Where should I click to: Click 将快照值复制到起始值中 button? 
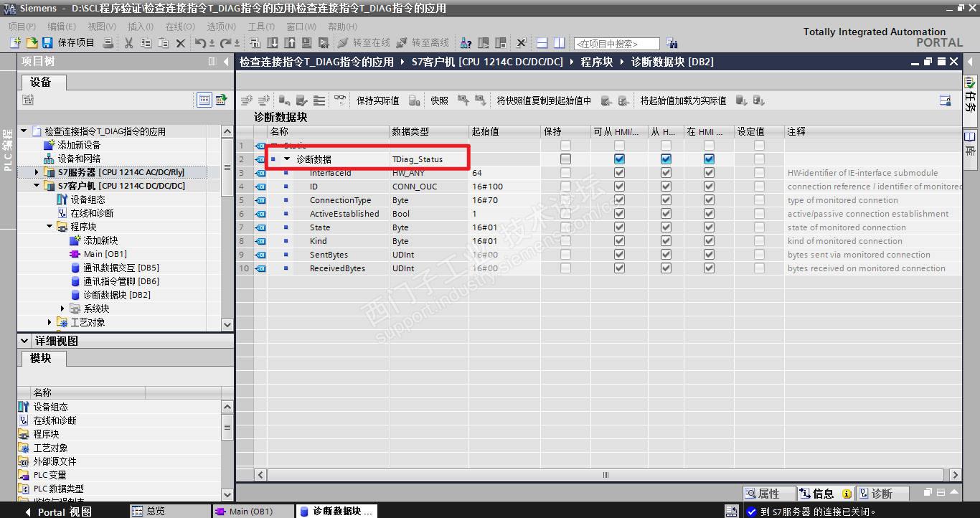coord(544,100)
